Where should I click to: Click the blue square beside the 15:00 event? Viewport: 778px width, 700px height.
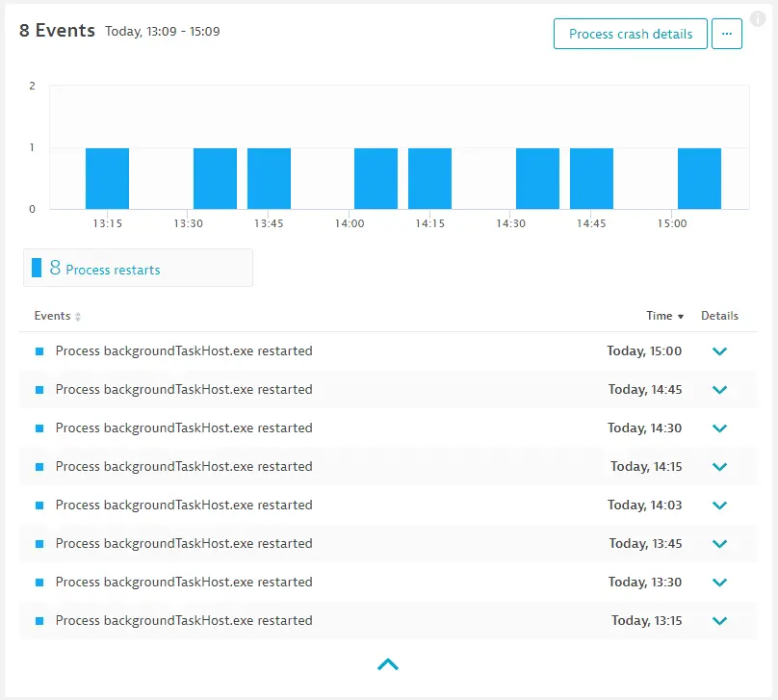39,351
